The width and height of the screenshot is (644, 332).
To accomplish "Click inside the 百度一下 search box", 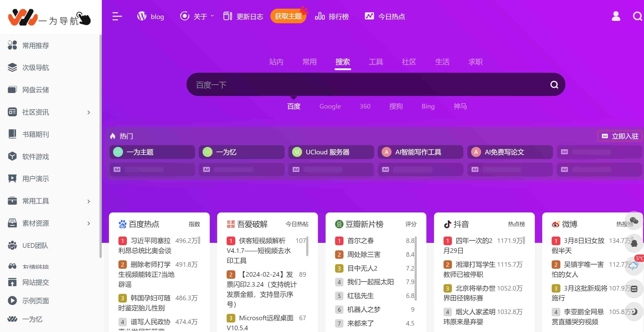I will click(332, 84).
